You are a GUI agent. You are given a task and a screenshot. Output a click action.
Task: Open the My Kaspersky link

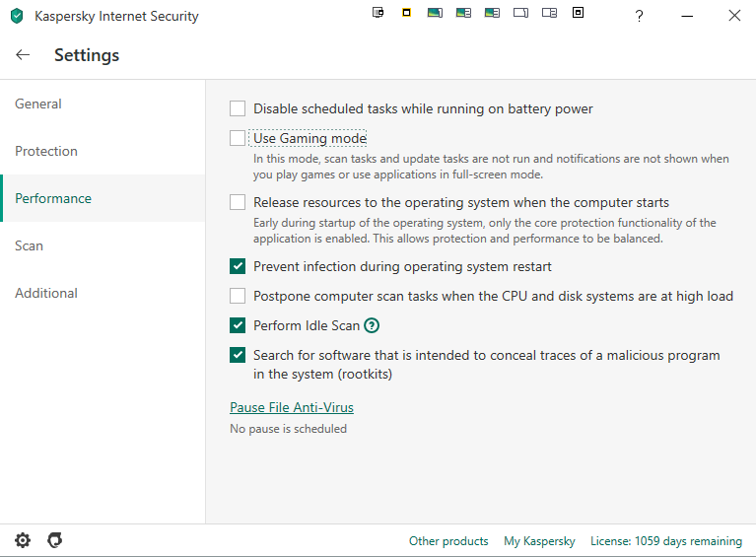tap(539, 541)
